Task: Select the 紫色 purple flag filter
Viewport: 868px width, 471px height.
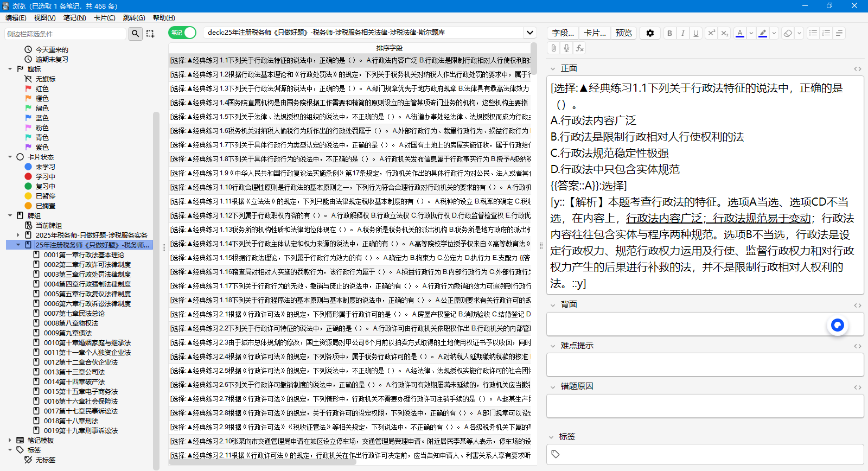Action: 42,147
